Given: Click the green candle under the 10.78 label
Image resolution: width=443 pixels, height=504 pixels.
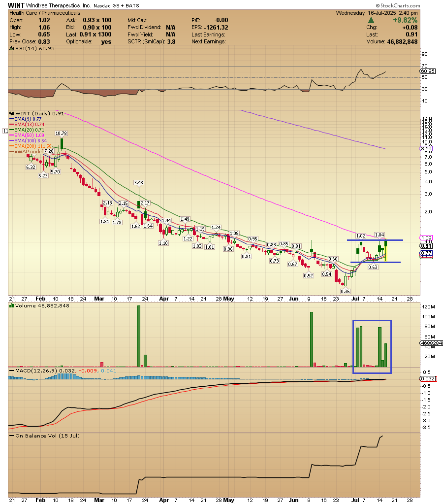Looking at the screenshot, I should tap(62, 144).
